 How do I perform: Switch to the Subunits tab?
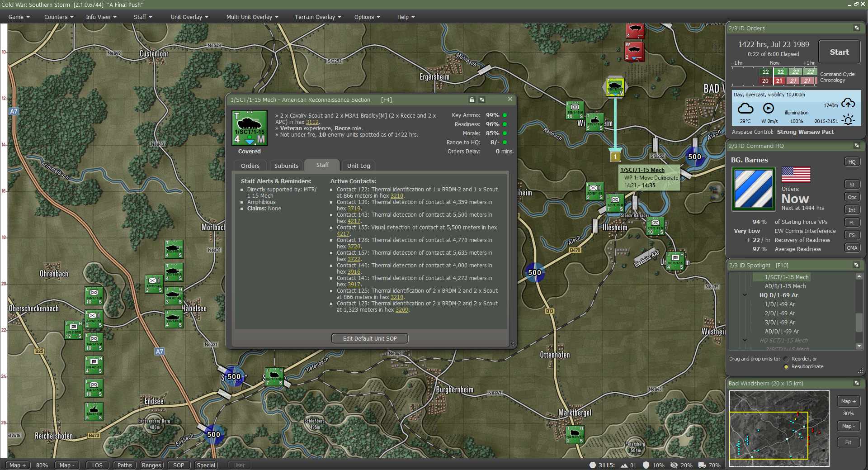coord(286,166)
